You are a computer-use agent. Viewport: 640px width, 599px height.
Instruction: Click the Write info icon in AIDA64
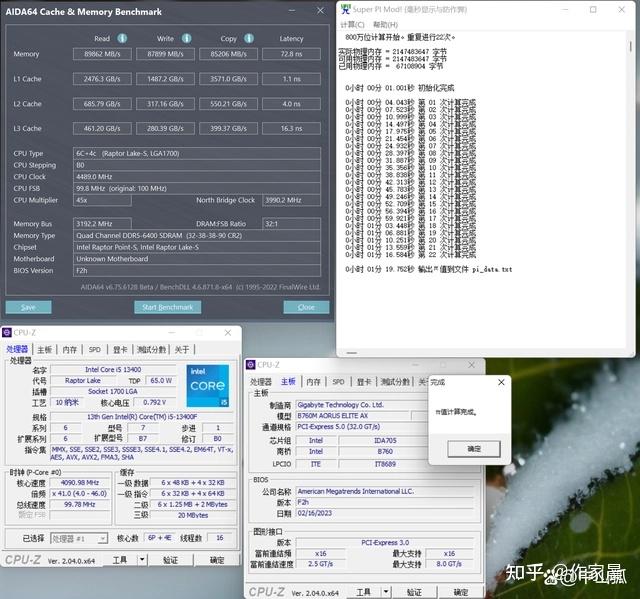click(x=187, y=38)
